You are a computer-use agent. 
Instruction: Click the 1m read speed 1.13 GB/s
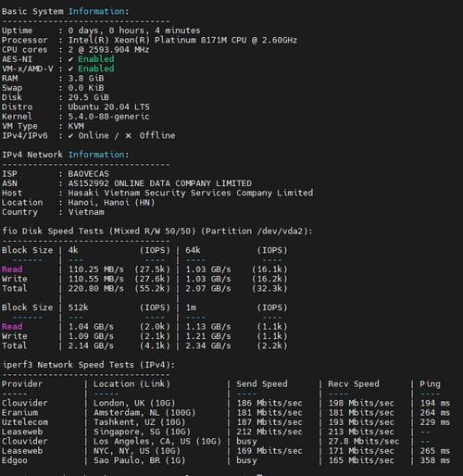208,327
